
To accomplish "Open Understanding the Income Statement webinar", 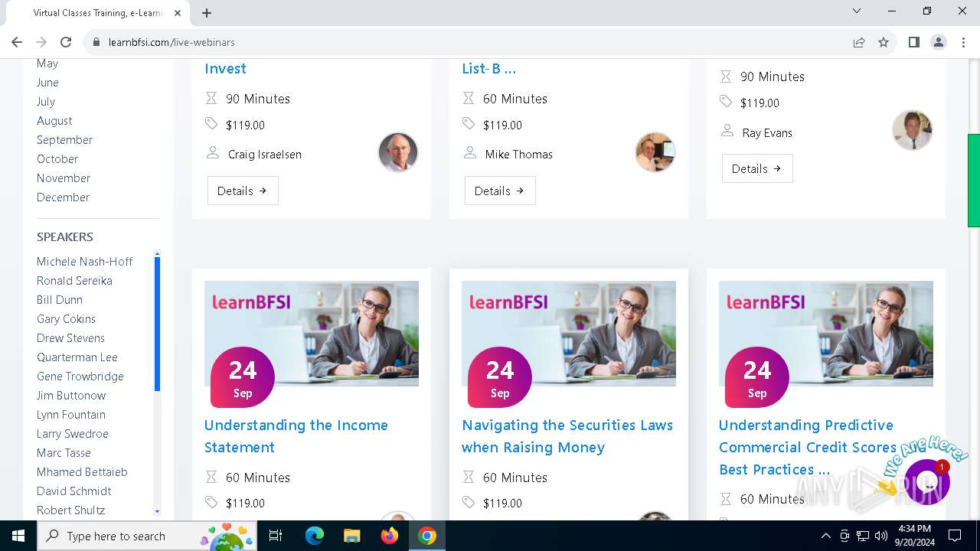I will tap(296, 436).
